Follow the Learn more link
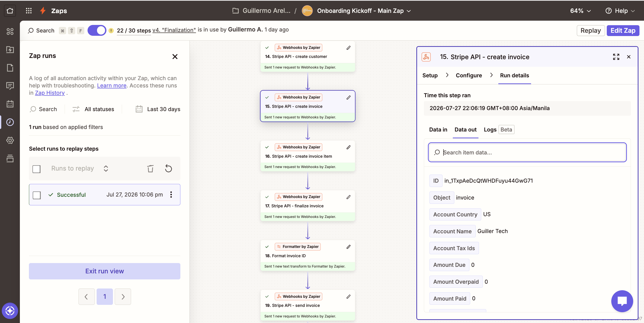Viewport: 644px width, 323px height. 112,85
